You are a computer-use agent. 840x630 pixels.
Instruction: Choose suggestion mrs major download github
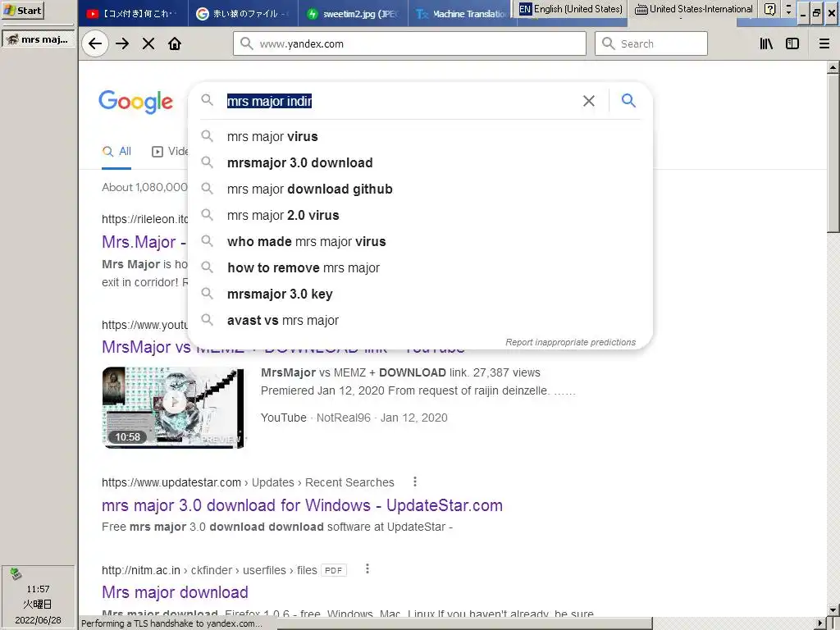tap(421, 189)
